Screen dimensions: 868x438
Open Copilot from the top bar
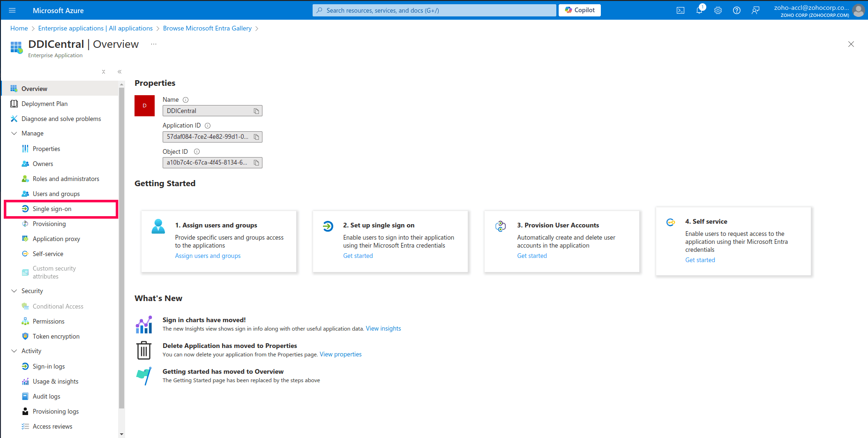point(579,10)
